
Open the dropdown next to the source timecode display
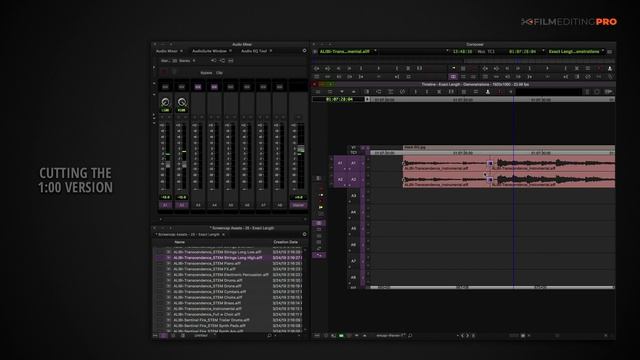click(447, 51)
